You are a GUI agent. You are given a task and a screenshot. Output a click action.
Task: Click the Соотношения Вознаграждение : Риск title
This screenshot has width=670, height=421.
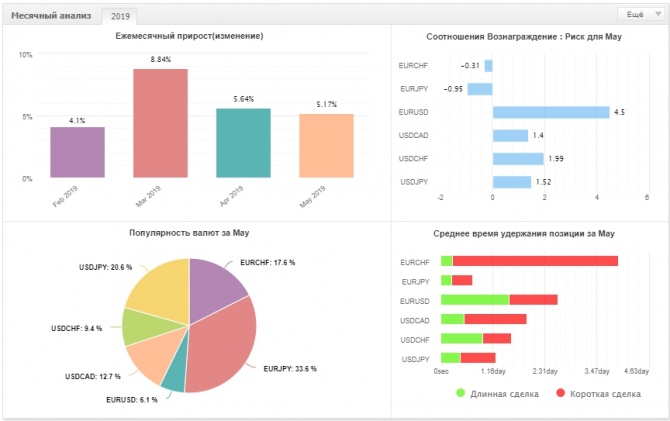click(x=524, y=37)
